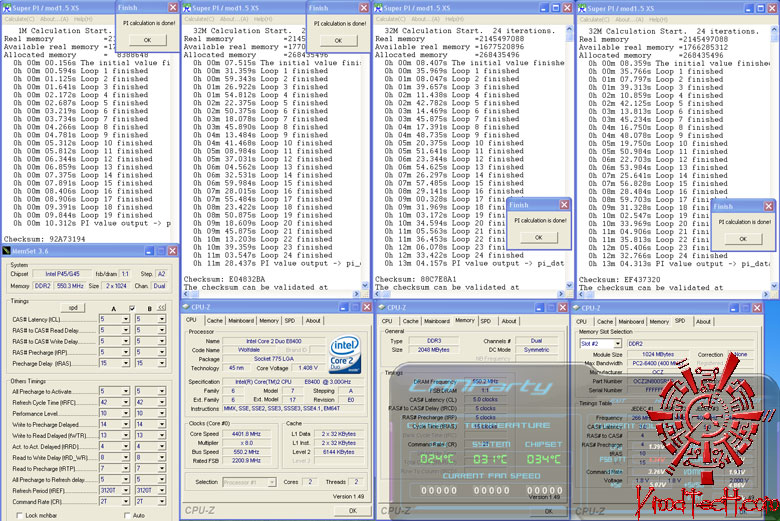Click the Core Voltage 1.408 V field
Screen dimensions: 780x521
coord(308,368)
